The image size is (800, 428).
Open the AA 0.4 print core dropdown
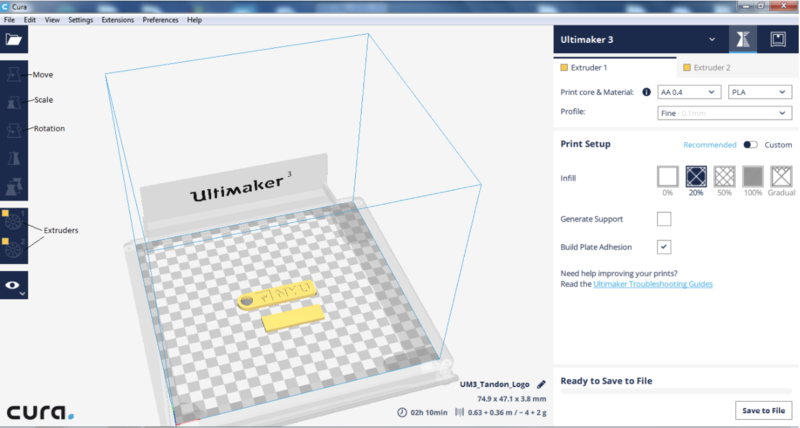689,92
